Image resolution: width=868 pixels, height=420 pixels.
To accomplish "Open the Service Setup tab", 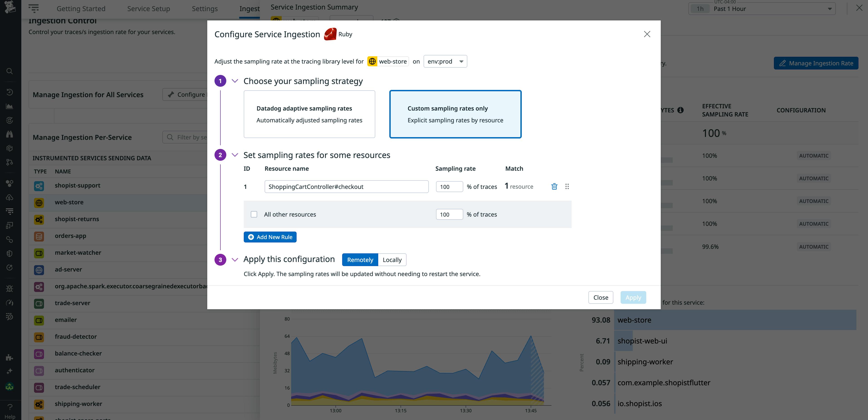I will pyautogui.click(x=148, y=8).
